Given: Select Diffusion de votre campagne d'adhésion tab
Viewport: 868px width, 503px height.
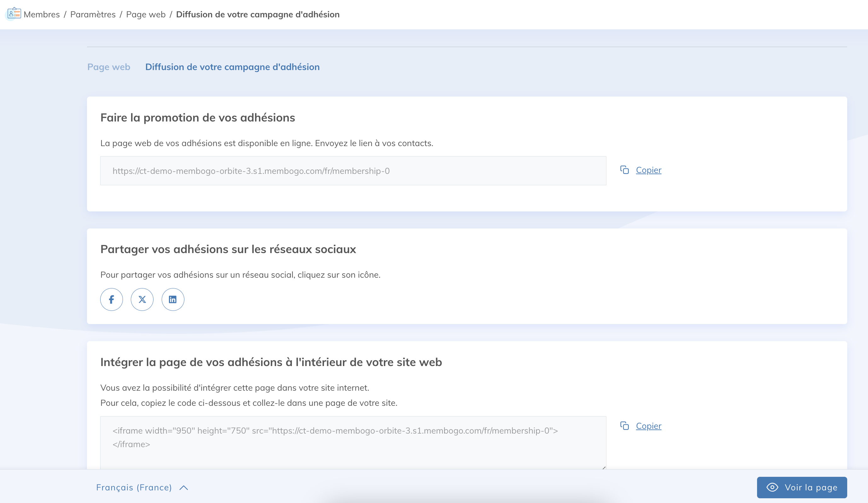Looking at the screenshot, I should (x=232, y=67).
